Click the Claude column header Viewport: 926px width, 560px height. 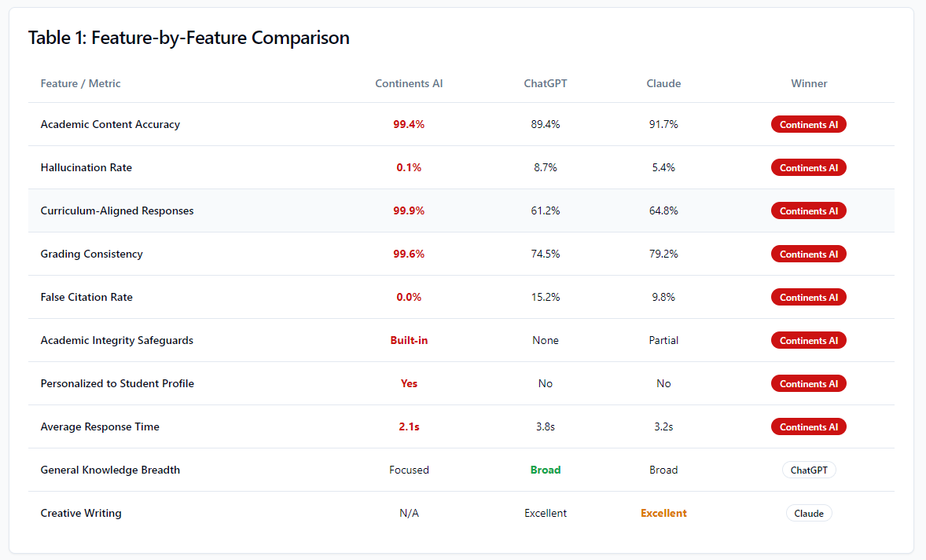(663, 83)
